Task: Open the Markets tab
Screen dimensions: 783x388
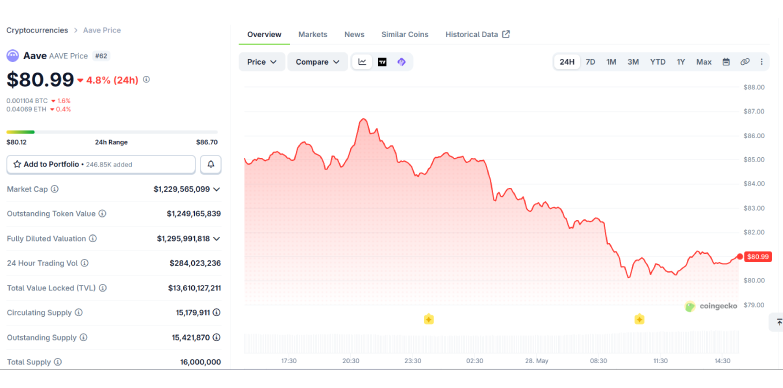Action: click(x=313, y=34)
